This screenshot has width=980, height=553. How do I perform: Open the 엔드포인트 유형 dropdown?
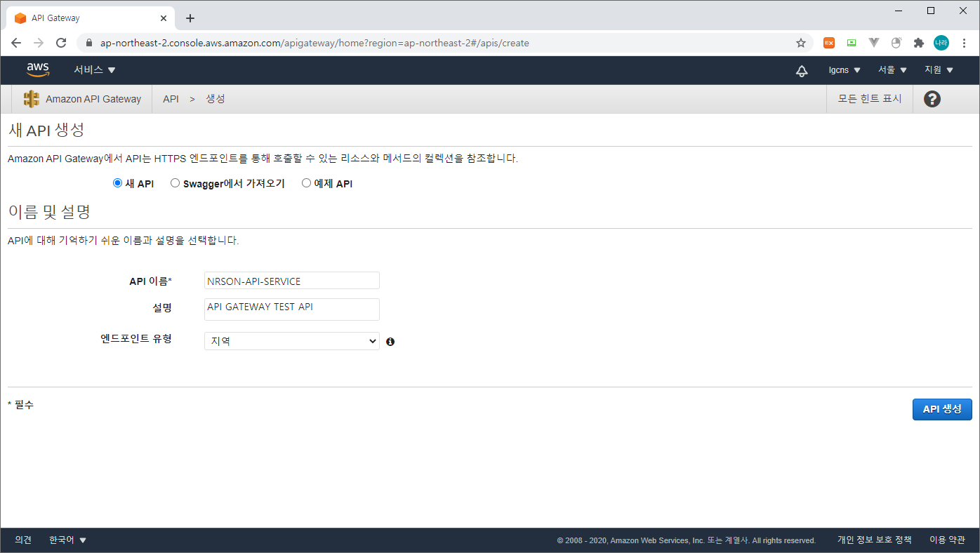click(291, 341)
